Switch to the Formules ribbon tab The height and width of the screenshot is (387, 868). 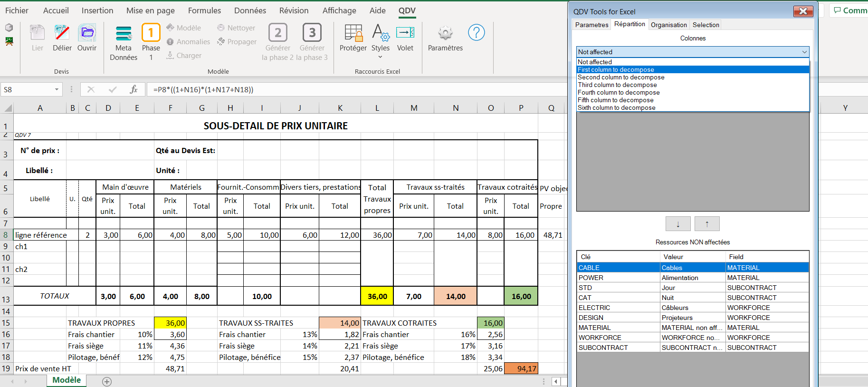(x=204, y=10)
